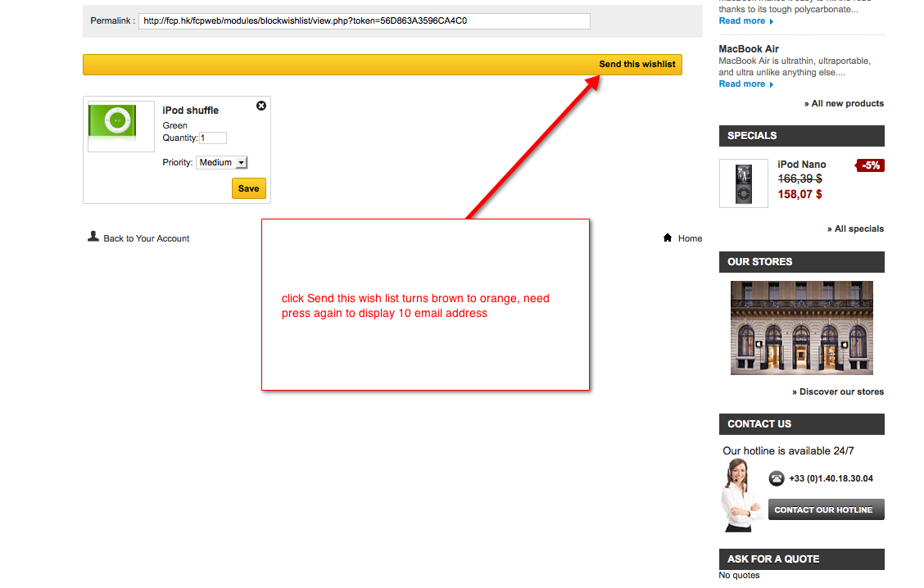924x588 pixels.
Task: Open the Priority dropdown set to Medium
Action: pyautogui.click(x=221, y=163)
